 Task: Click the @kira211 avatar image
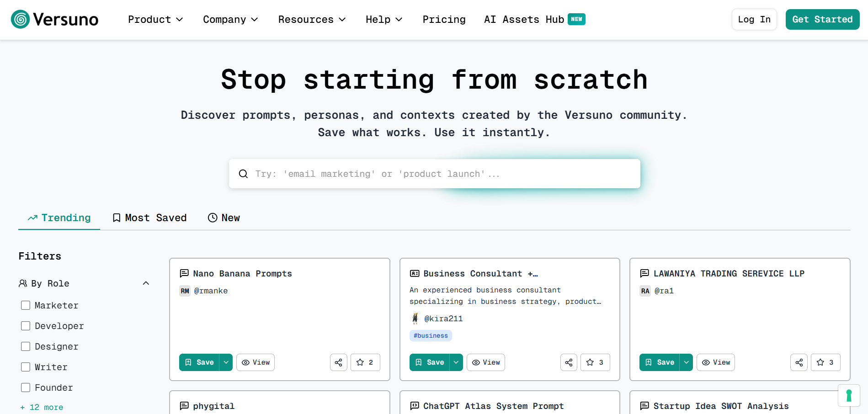click(415, 318)
